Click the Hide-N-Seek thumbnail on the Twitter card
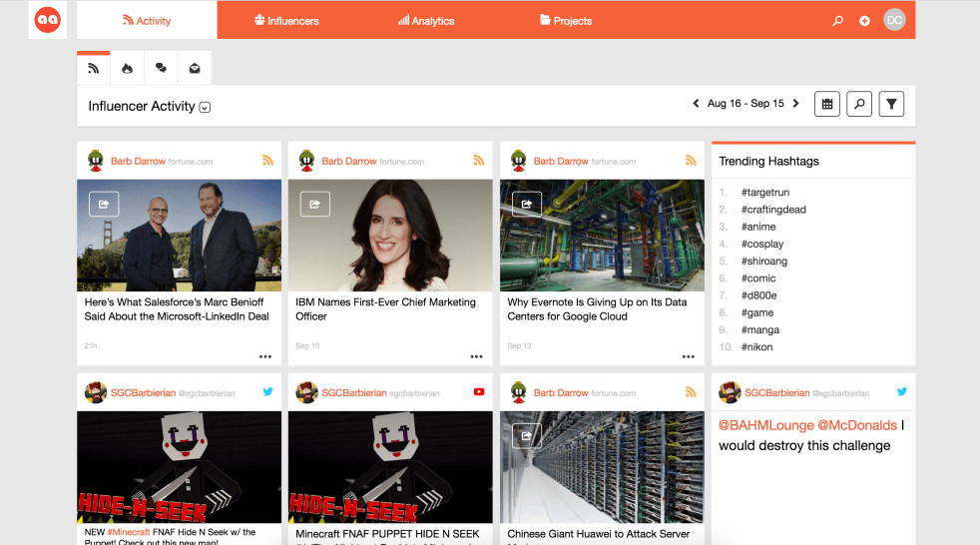The width and height of the screenshot is (980, 545). (x=179, y=467)
